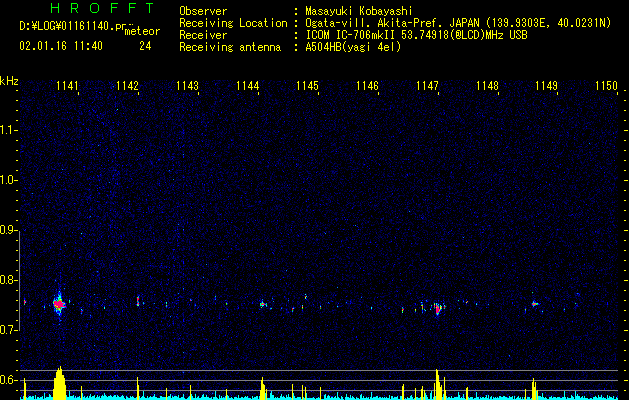The width and height of the screenshot is (629, 400).
Task: Click the HROFFT title text
Action: (x=102, y=8)
